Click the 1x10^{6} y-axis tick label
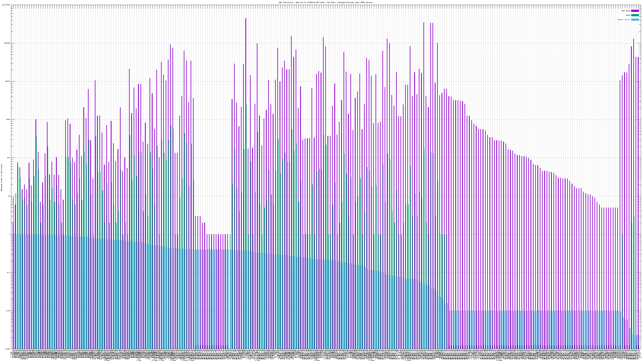This screenshot has height=362, width=644. click(6, 5)
